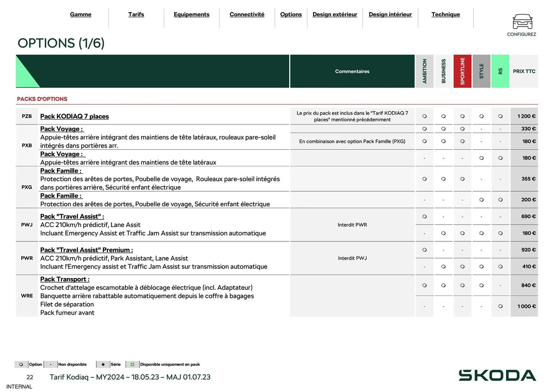Click the 'Disponible uniquement en pack' square symbol

pos(133,364)
